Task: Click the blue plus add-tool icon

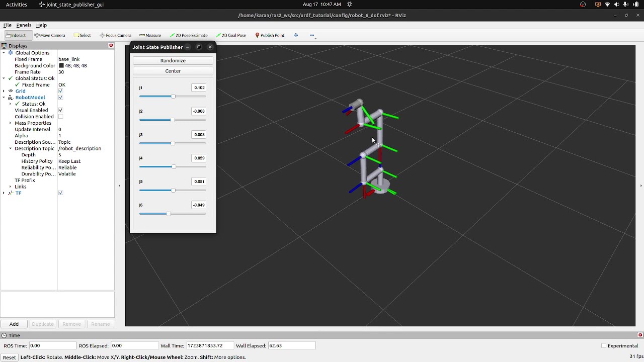Action: (296, 35)
